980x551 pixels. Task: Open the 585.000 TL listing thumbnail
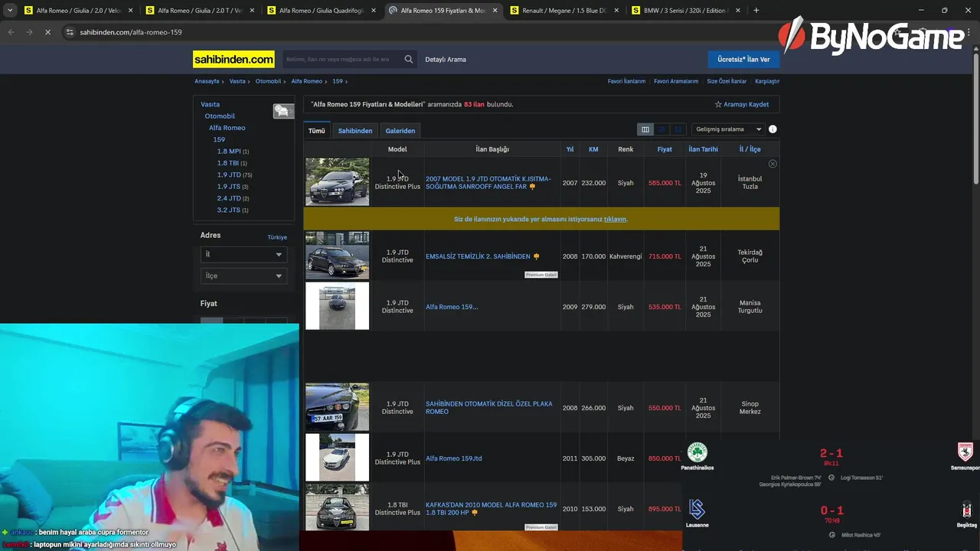coord(337,181)
